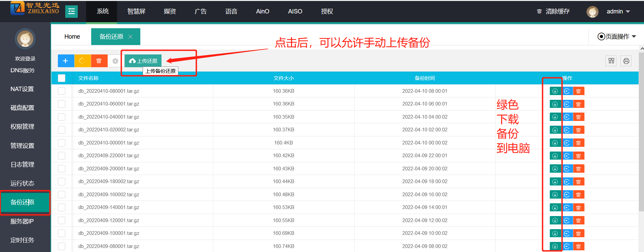Image resolution: width=644 pixels, height=252 pixels.
Task: Open the gear settings icon in toolbar
Action: 115,61
